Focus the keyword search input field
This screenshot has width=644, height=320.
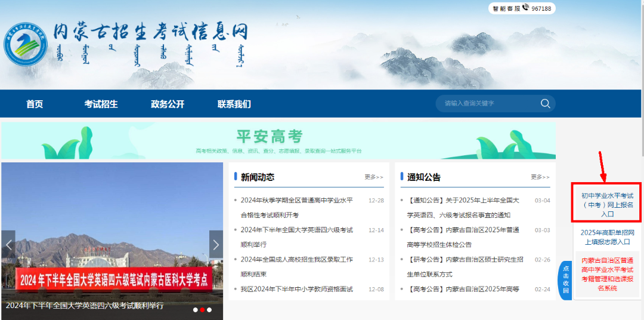[x=486, y=104]
